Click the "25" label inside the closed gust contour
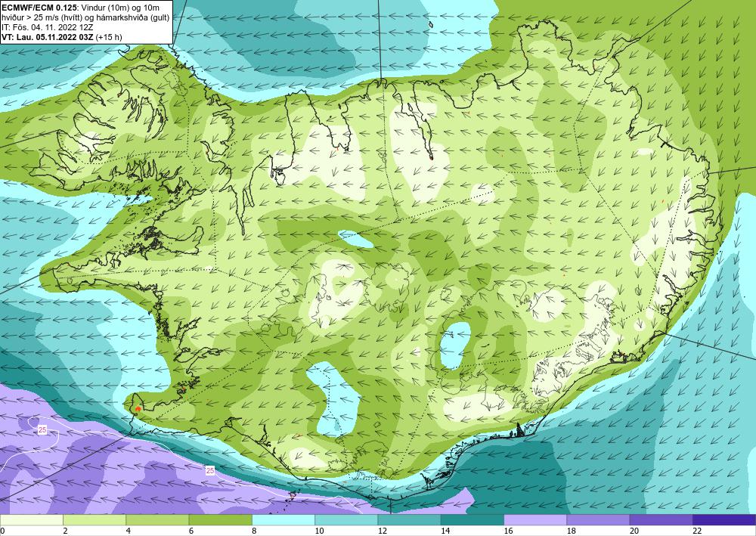Viewport: 756px width, 536px height. (x=42, y=430)
